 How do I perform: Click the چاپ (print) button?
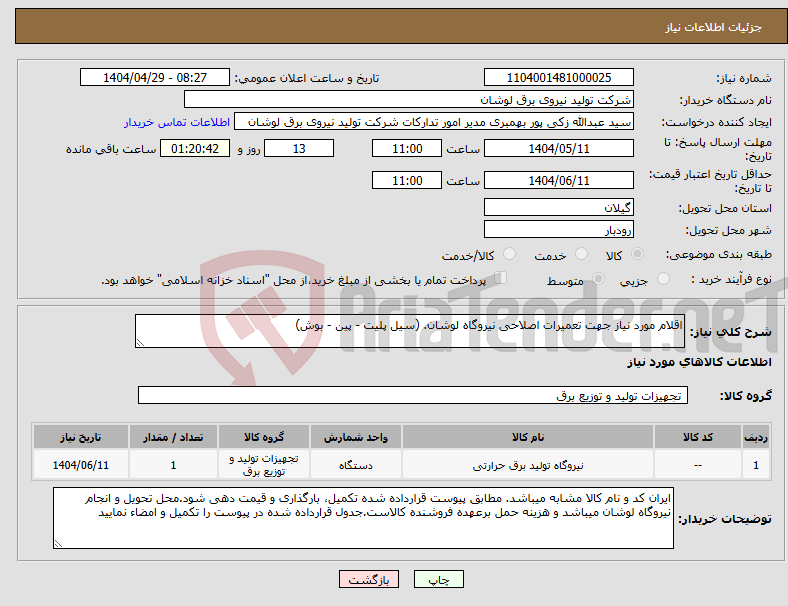(x=438, y=579)
